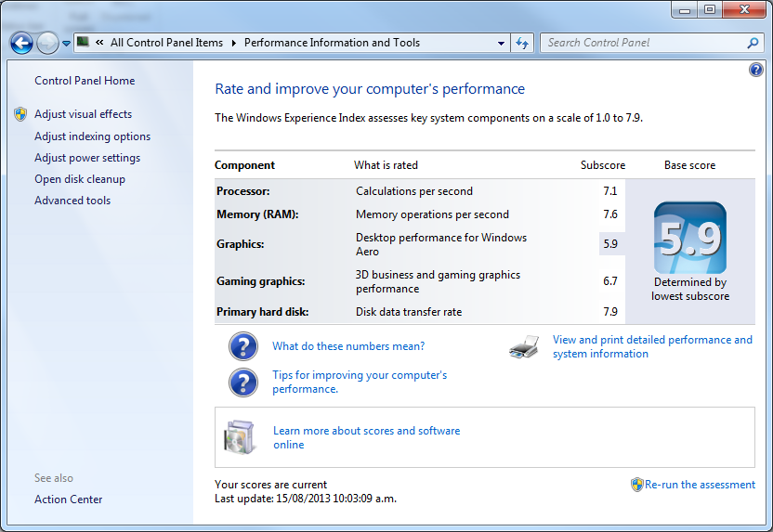Click question mark icon beside 'What do these numbers mean?'
Screen dimensions: 773x532
click(243, 346)
